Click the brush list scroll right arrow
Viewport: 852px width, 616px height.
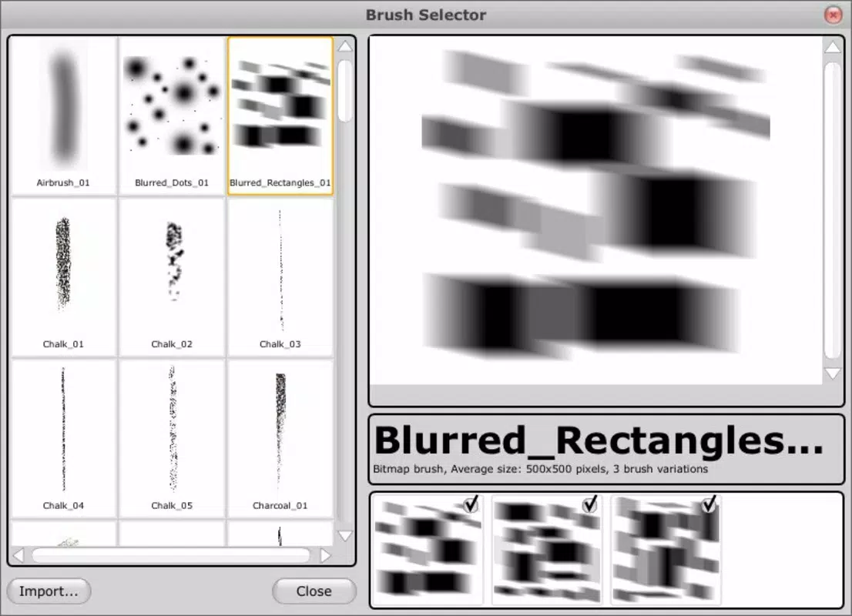click(325, 555)
